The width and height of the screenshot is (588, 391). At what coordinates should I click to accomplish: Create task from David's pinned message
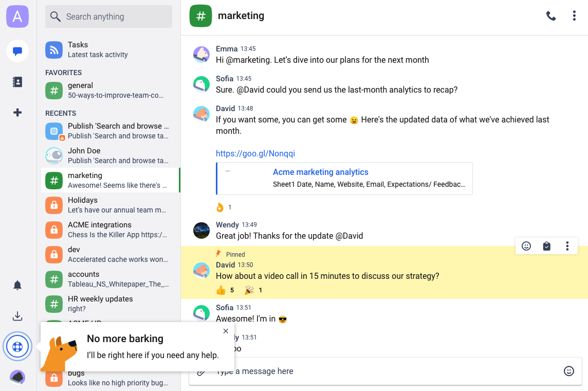coord(547,246)
